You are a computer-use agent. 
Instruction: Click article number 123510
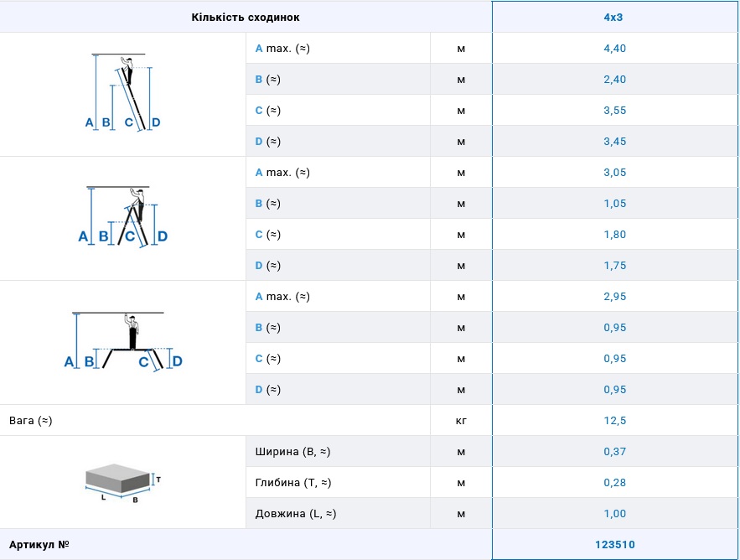click(614, 545)
